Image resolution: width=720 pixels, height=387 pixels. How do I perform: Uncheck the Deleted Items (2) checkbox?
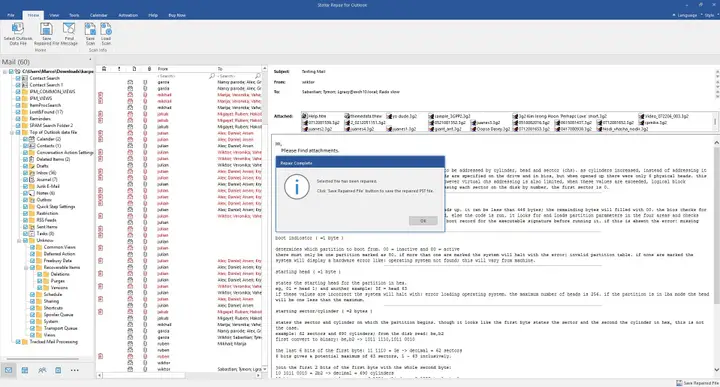pos(26,159)
